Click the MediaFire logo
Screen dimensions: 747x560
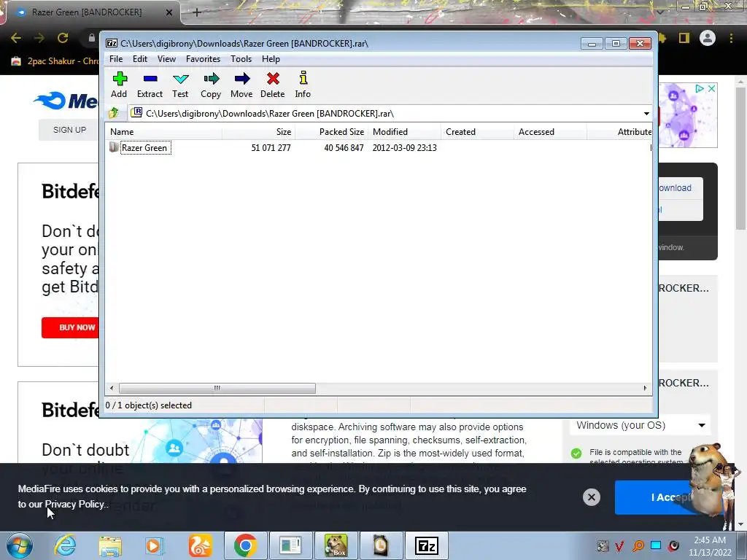tap(66, 101)
